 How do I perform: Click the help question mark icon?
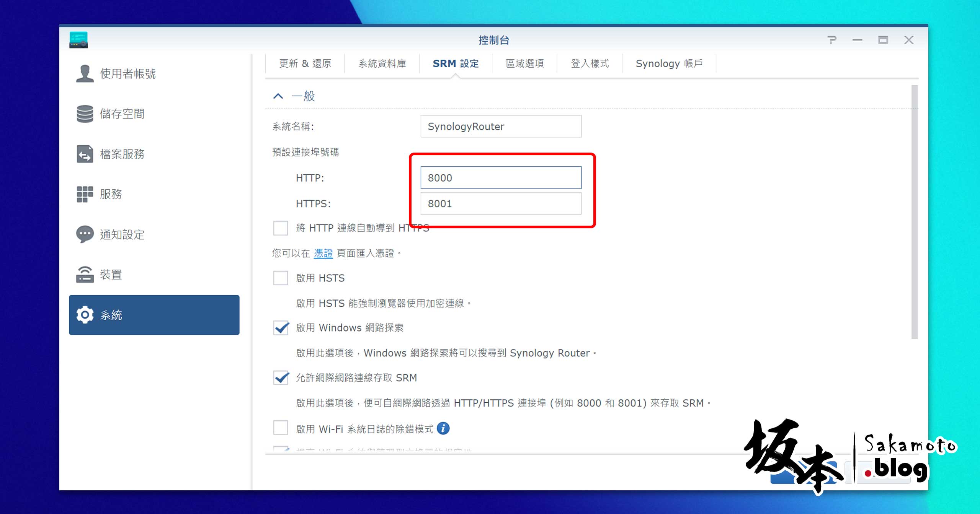832,40
